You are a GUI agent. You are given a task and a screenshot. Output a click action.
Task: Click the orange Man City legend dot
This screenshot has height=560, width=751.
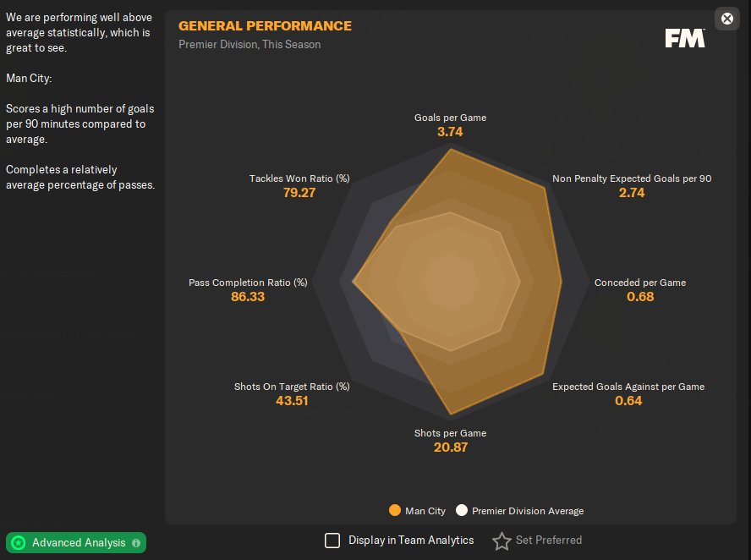coord(394,510)
